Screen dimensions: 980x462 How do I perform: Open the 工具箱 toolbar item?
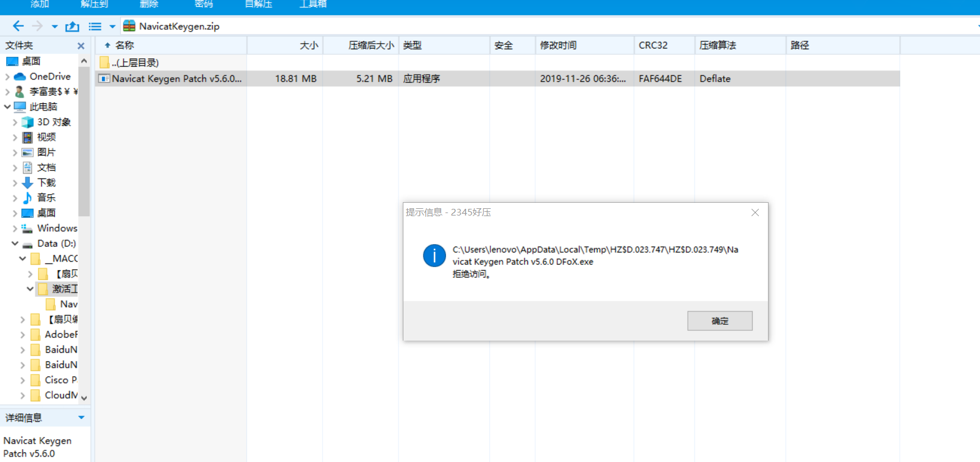click(x=313, y=4)
